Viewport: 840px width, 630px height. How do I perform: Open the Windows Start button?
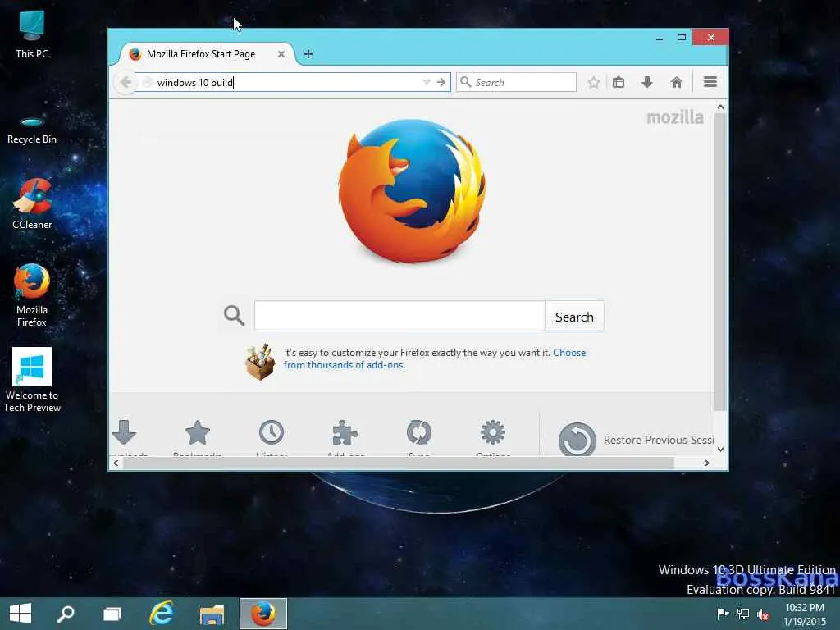[x=21, y=614]
